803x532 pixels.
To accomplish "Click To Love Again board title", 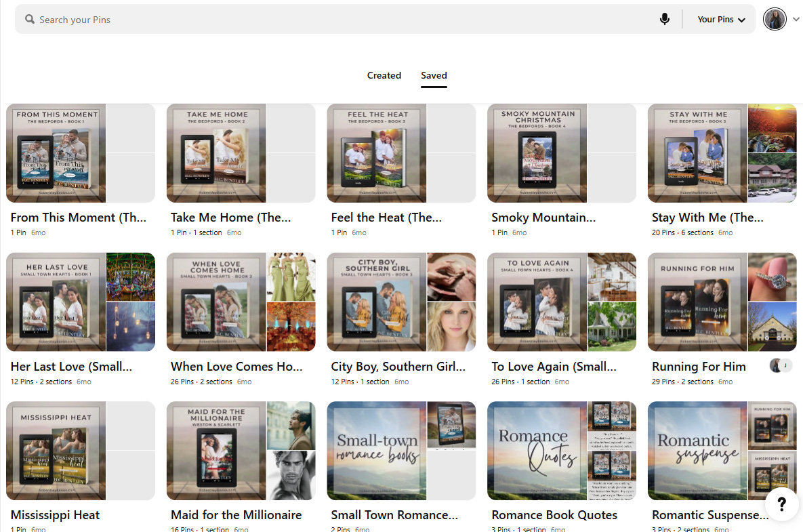I will pos(554,367).
